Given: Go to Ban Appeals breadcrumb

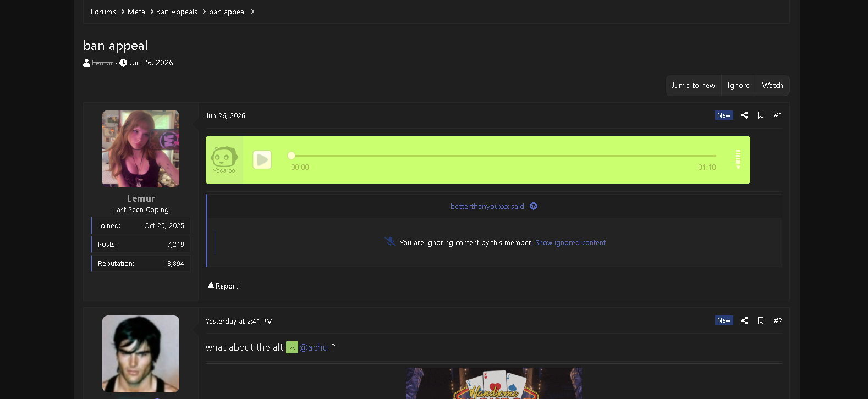Looking at the screenshot, I should point(177,12).
